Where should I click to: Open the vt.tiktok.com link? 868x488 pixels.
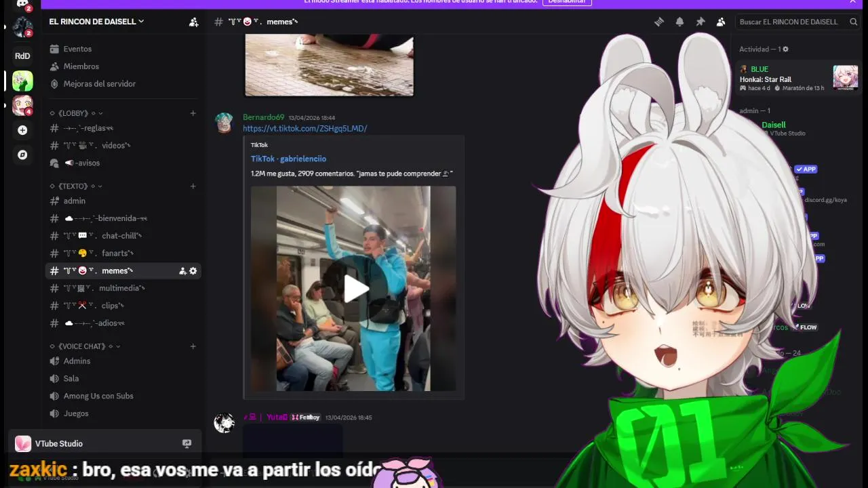click(304, 129)
